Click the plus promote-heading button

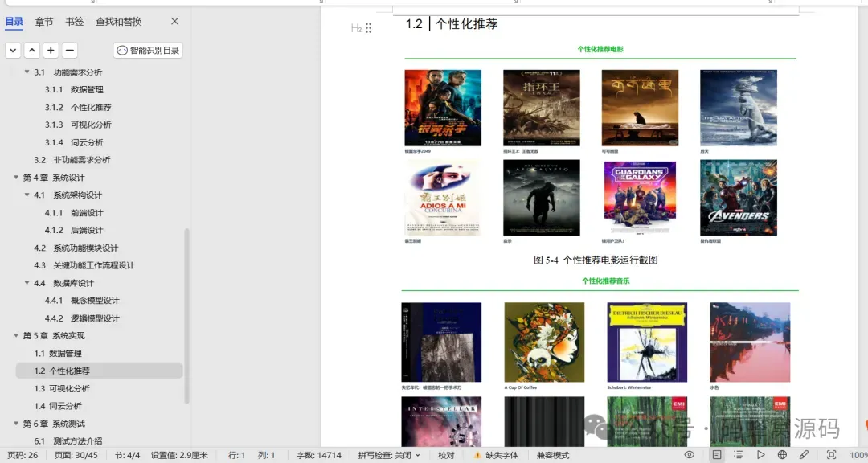(51, 51)
